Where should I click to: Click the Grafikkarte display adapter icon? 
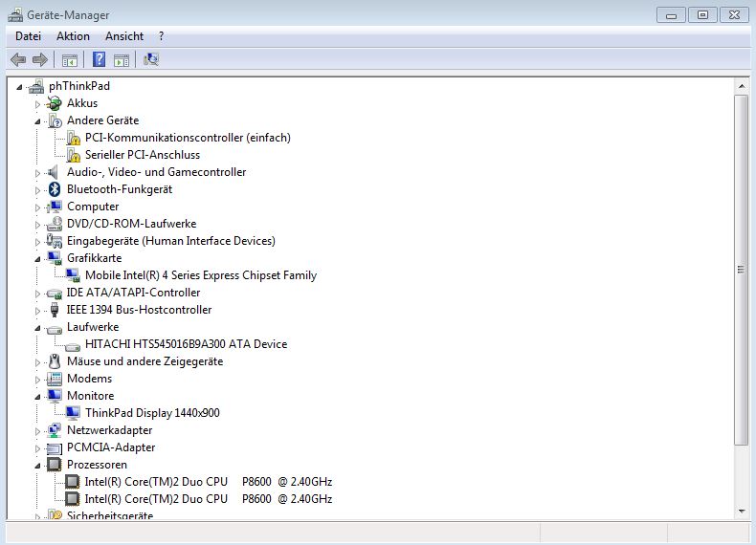(x=55, y=258)
